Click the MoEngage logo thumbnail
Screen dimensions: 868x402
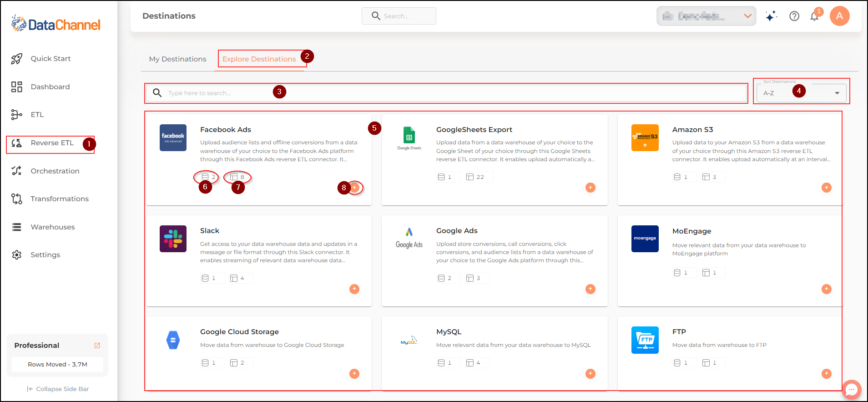[645, 239]
